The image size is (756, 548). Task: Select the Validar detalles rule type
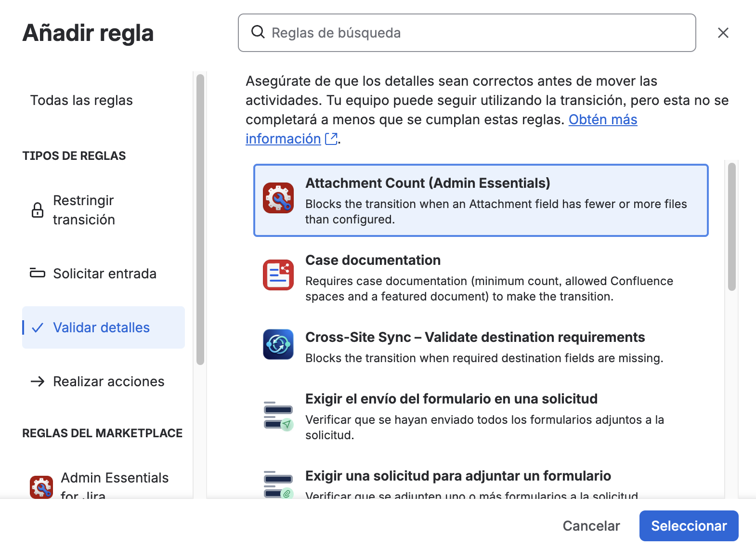[x=104, y=327]
